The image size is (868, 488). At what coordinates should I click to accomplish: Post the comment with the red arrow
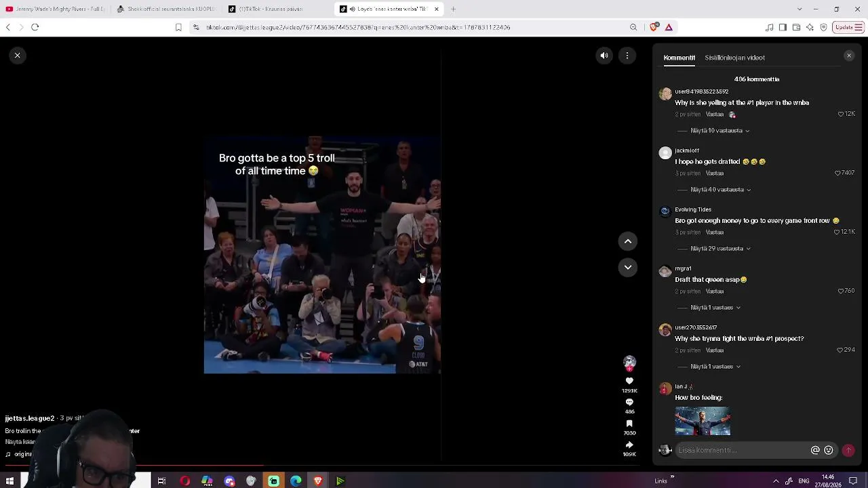pos(848,450)
